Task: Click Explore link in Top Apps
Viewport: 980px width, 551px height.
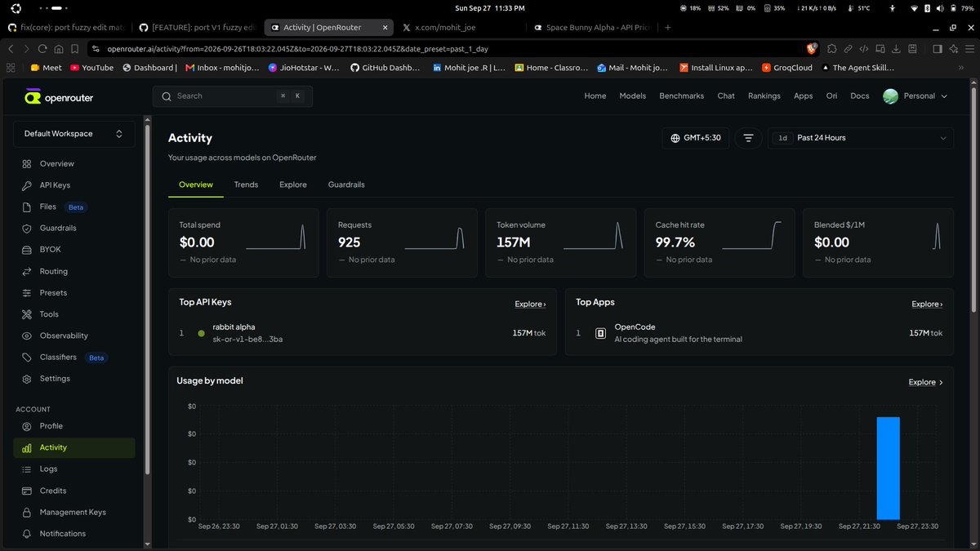Action: click(x=927, y=304)
